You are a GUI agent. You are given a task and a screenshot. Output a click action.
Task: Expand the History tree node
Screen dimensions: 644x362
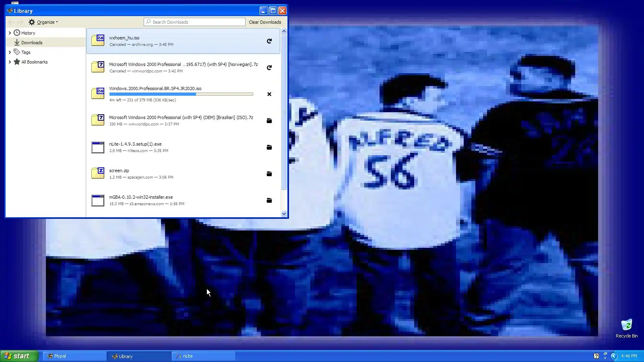pos(10,33)
